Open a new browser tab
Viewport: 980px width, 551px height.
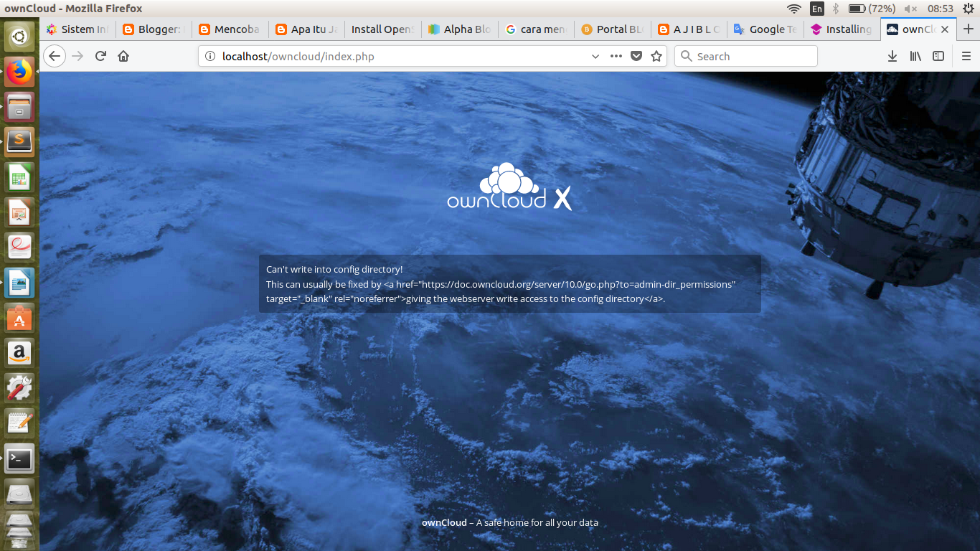969,29
